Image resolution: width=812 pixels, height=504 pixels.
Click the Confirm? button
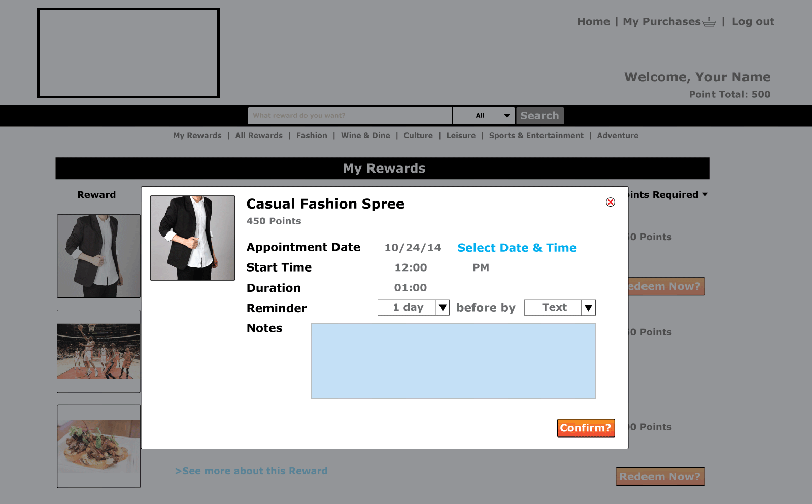tap(586, 428)
